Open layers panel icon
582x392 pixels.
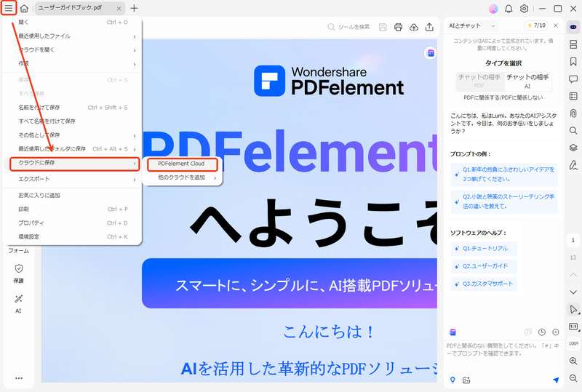coord(573,148)
